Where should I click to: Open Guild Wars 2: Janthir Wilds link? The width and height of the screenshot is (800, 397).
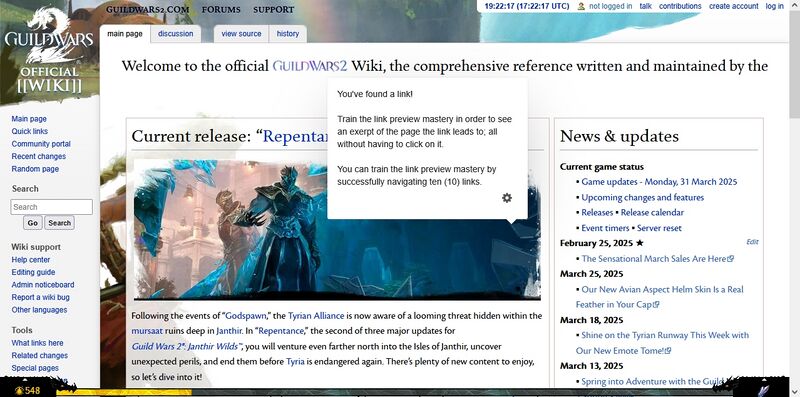tap(186, 346)
